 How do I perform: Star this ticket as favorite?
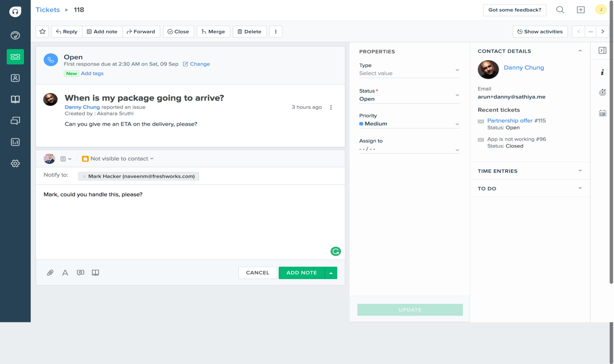[x=42, y=31]
